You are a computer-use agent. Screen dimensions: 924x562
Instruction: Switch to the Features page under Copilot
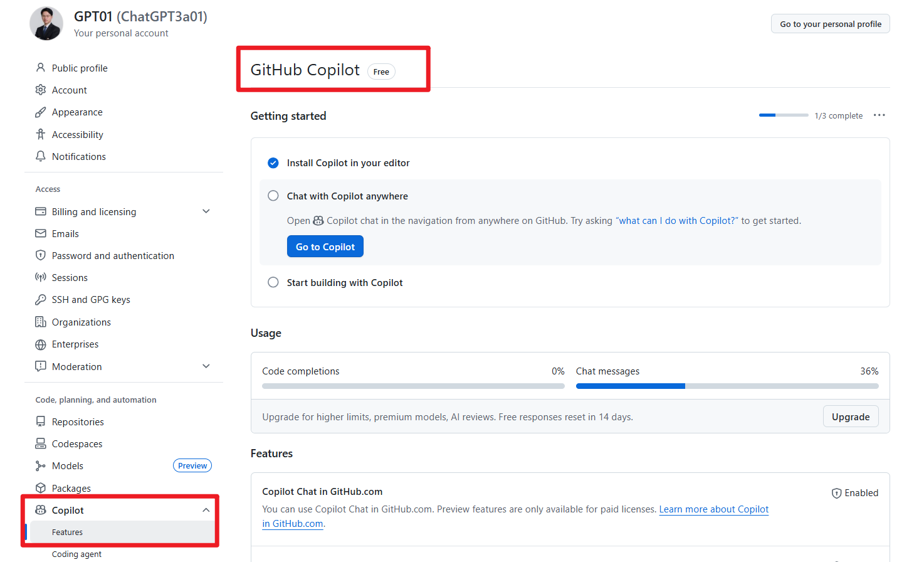[x=66, y=531]
